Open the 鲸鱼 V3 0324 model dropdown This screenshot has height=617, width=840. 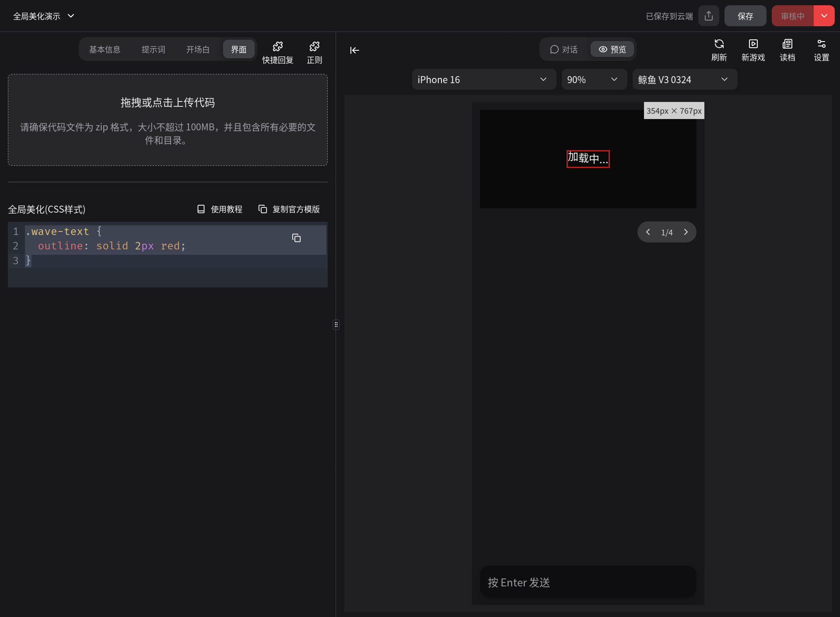(684, 79)
